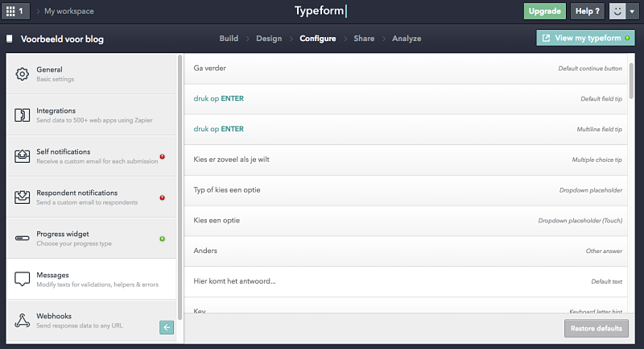Edit the Default field tip message
This screenshot has height=349, width=644.
pos(406,98)
